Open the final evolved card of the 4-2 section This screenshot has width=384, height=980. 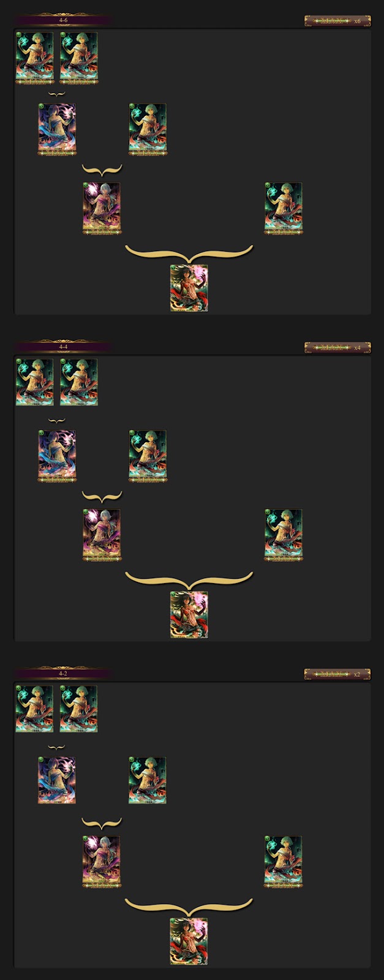[189, 941]
